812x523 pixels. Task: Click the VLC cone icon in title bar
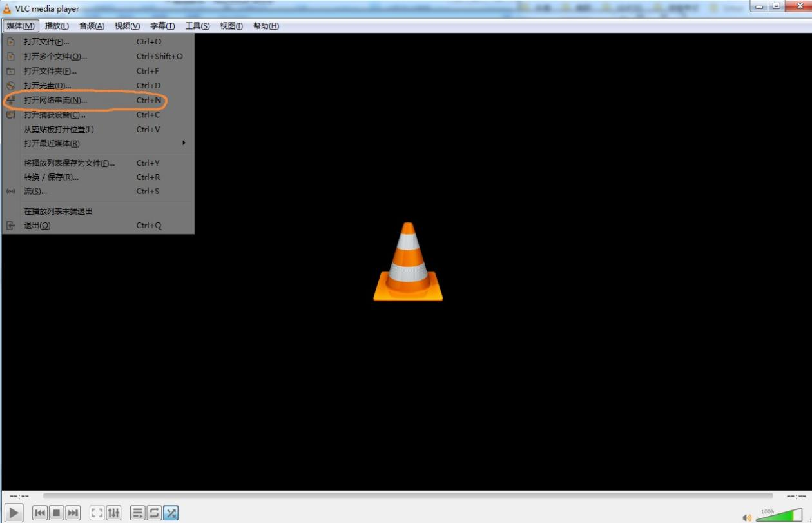pyautogui.click(x=8, y=8)
